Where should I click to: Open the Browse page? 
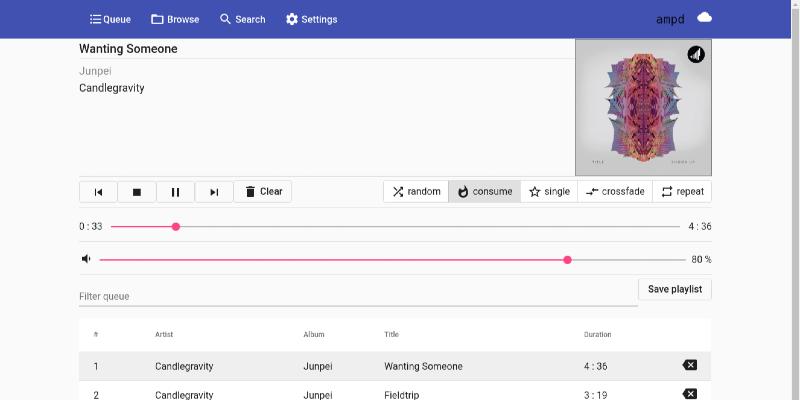coord(175,19)
